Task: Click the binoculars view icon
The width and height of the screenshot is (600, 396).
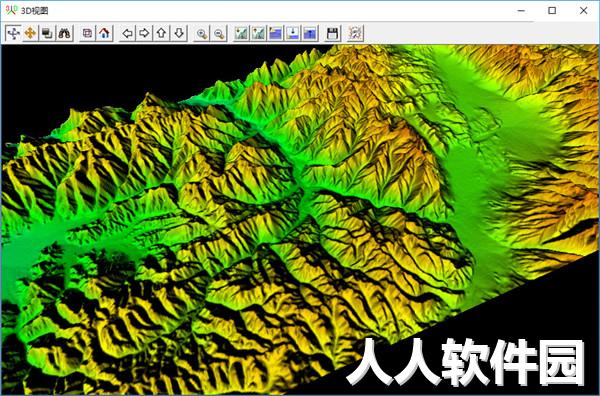Action: (x=64, y=33)
